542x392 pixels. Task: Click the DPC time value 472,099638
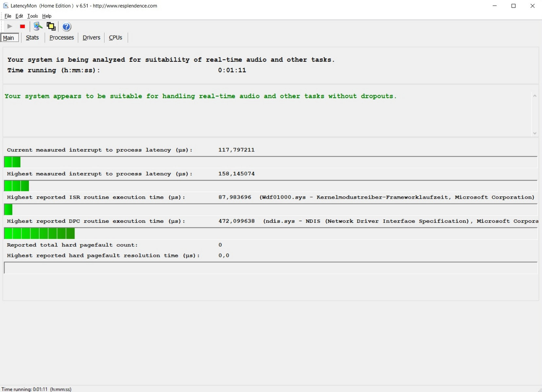click(x=236, y=221)
